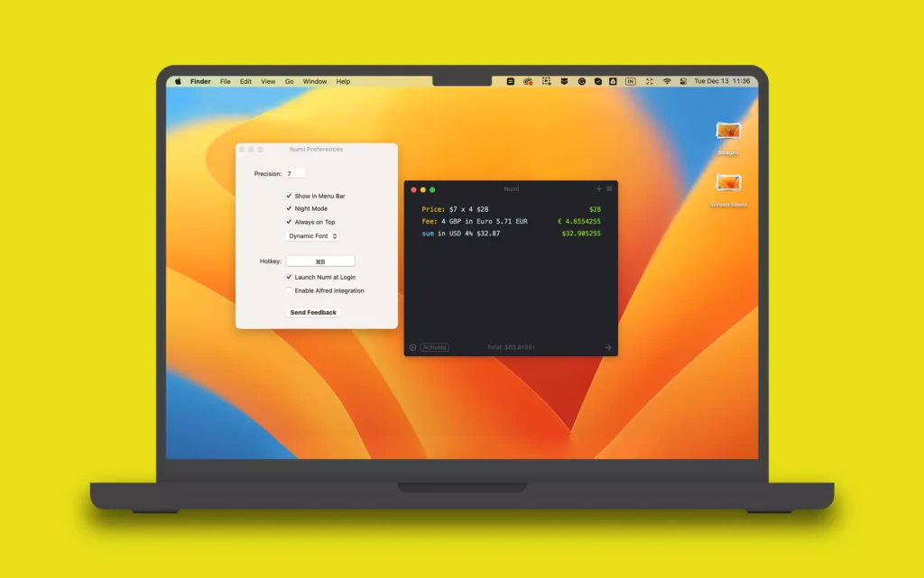Open Control Center from the menu bar
Viewport: 924px width, 578px height.
click(684, 81)
